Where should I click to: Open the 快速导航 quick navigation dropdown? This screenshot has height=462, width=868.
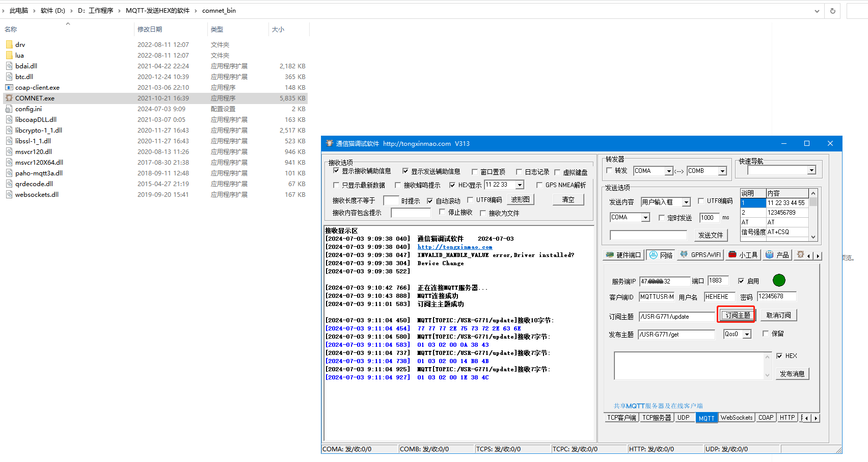coord(811,170)
